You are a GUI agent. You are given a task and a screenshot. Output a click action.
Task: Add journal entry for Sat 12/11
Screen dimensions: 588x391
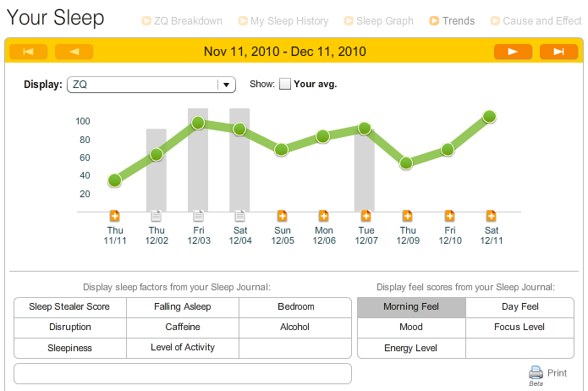pyautogui.click(x=492, y=216)
